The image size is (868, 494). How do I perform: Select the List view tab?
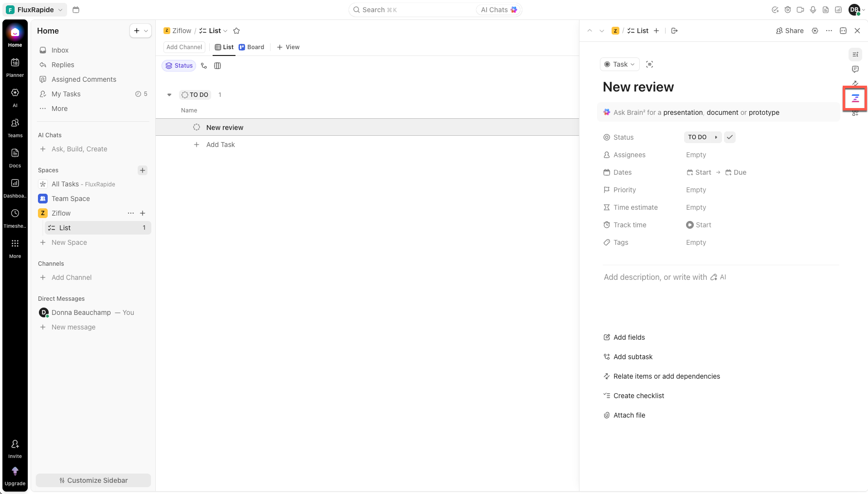224,47
